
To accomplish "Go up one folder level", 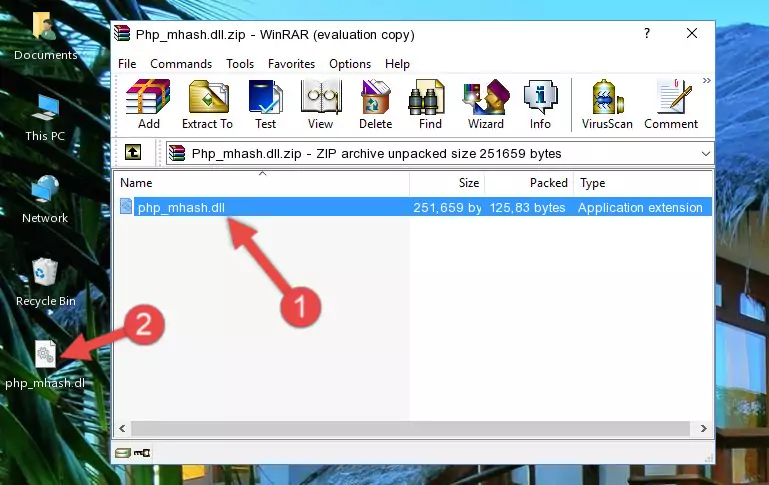I will coord(133,153).
